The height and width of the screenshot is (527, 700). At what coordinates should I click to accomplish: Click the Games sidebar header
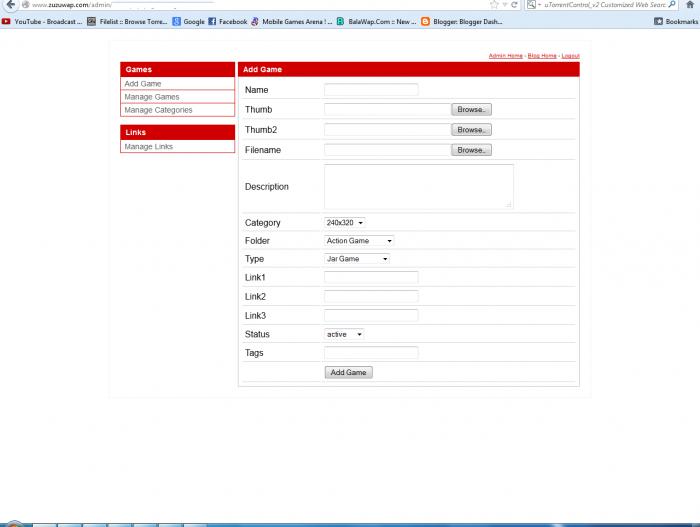tap(177, 69)
